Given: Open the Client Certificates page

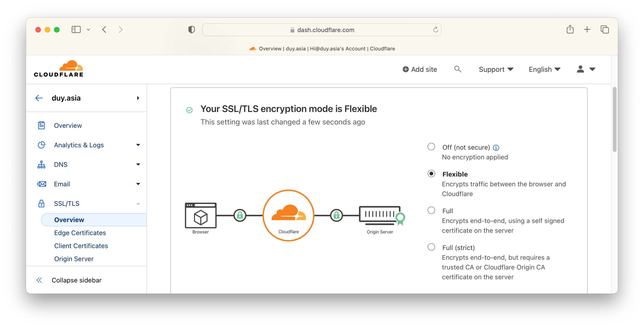Looking at the screenshot, I should 81,246.
